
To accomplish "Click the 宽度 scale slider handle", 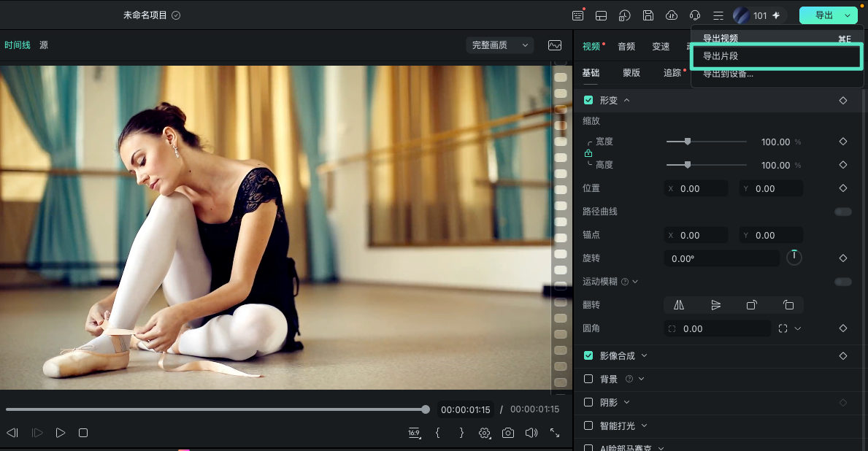I will (x=688, y=142).
